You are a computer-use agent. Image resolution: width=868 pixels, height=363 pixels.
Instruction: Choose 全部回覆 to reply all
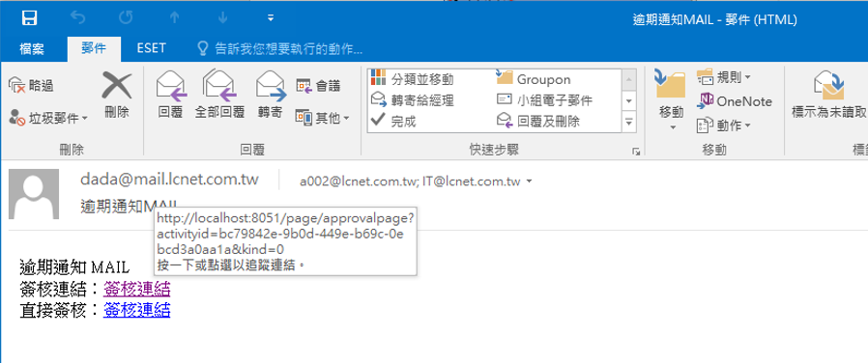coord(219,95)
